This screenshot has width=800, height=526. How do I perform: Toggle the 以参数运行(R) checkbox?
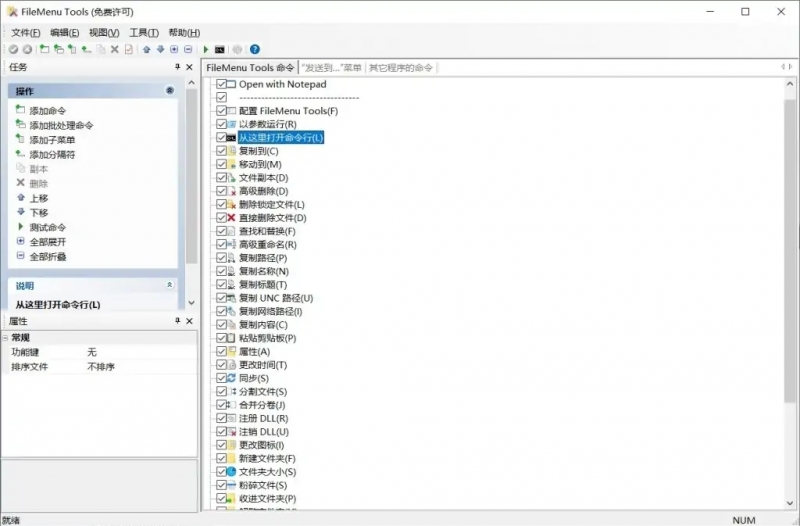pyautogui.click(x=221, y=124)
